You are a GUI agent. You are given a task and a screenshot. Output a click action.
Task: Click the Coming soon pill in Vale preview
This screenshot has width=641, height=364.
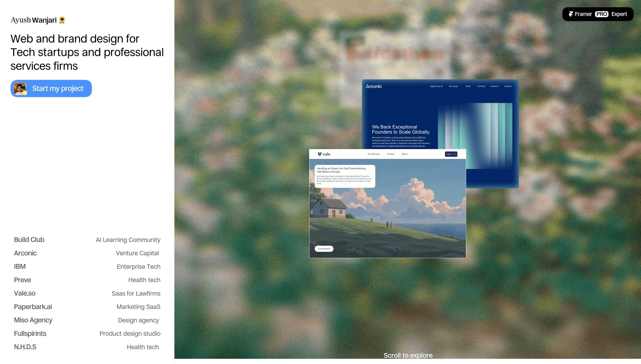(324, 248)
